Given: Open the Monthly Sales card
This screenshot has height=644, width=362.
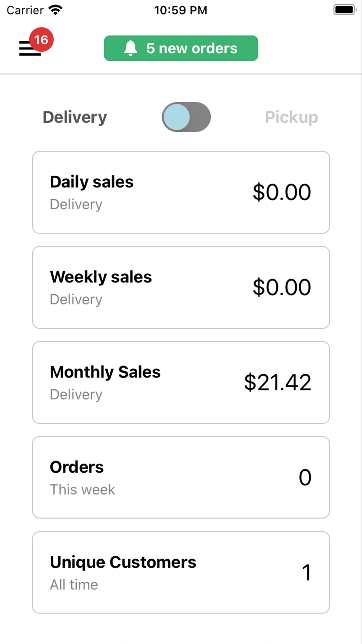Looking at the screenshot, I should pyautogui.click(x=181, y=382).
